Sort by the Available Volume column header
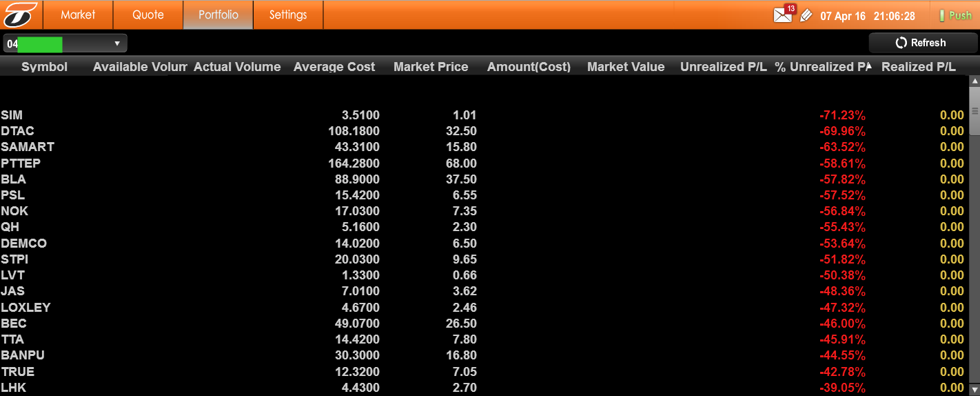Image resolution: width=980 pixels, height=396 pixels. [140, 67]
